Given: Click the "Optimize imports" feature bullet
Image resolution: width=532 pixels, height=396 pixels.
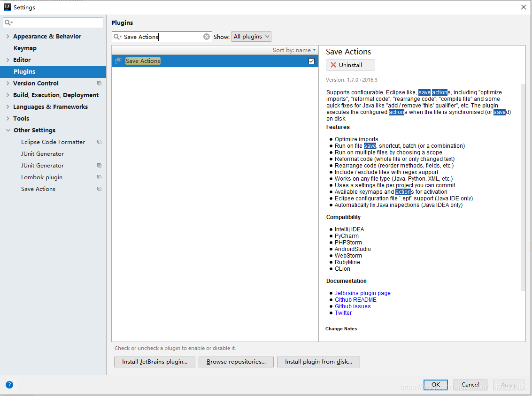Looking at the screenshot, I should pos(356,139).
